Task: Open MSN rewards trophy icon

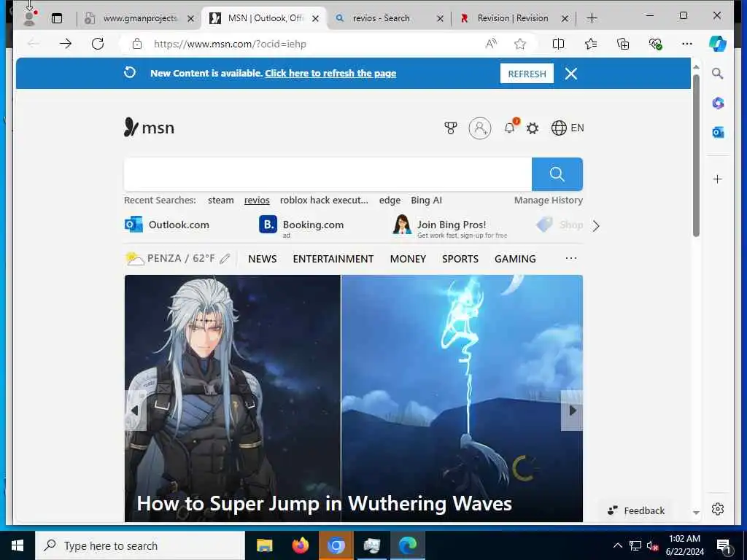Action: [x=450, y=128]
